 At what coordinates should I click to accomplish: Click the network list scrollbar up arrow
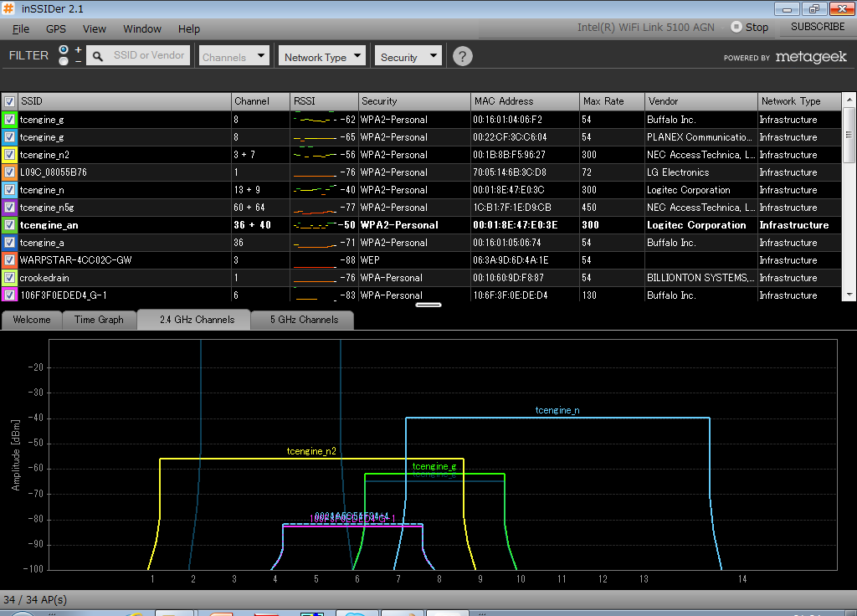point(849,100)
